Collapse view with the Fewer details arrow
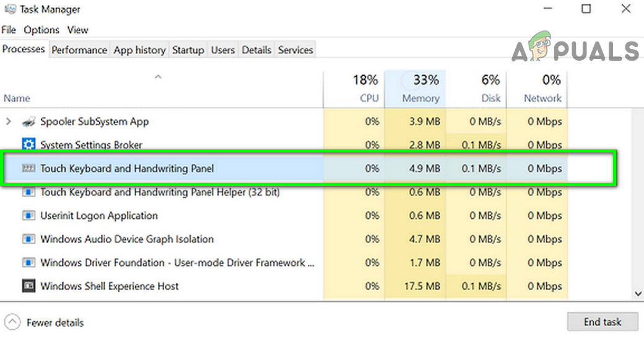This screenshot has height=341, width=644. (x=12, y=322)
